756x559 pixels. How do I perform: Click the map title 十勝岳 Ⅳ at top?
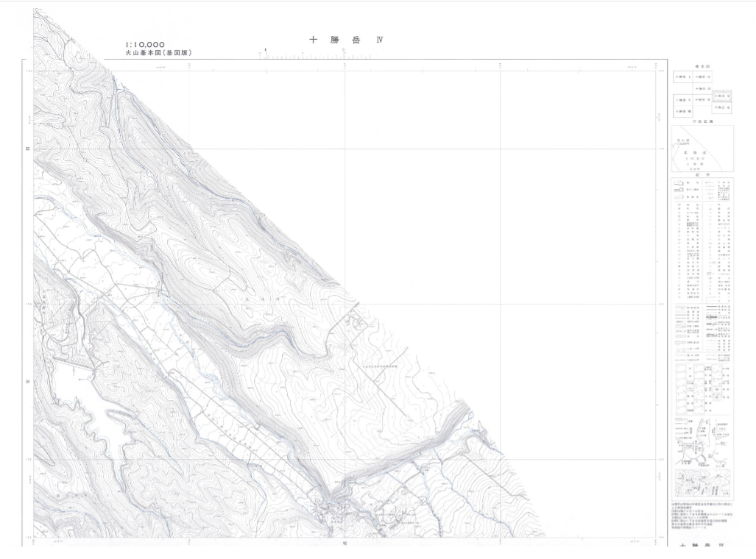click(x=346, y=40)
